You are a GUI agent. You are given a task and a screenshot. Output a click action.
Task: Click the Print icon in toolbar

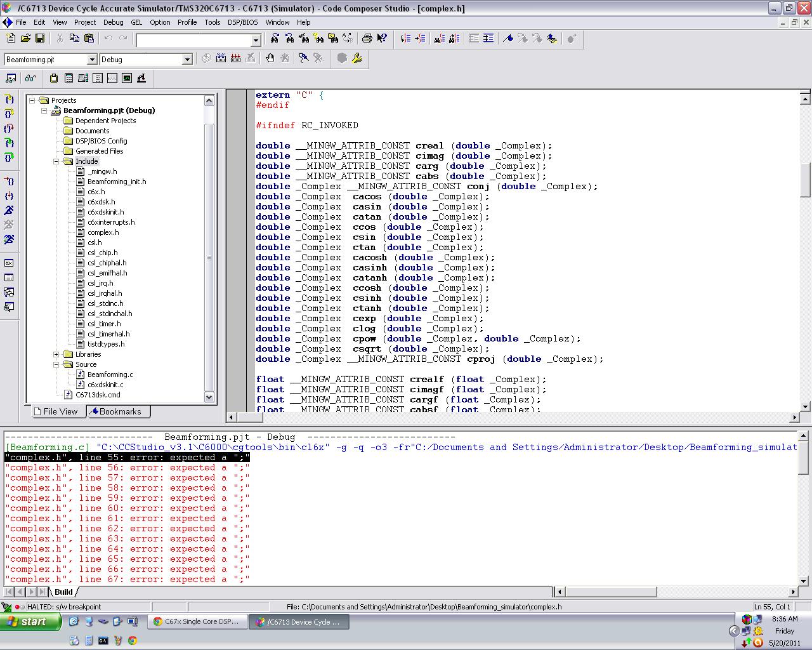[367, 39]
